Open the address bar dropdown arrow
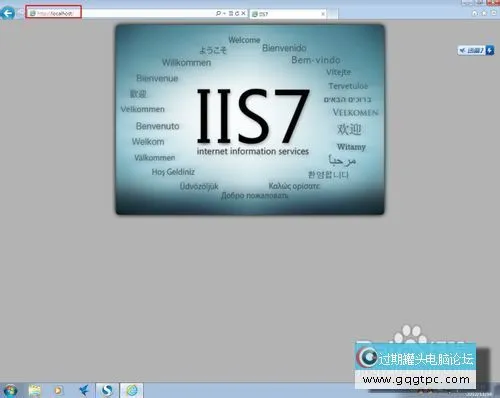Screen dimensions: 500x398 (224, 13)
